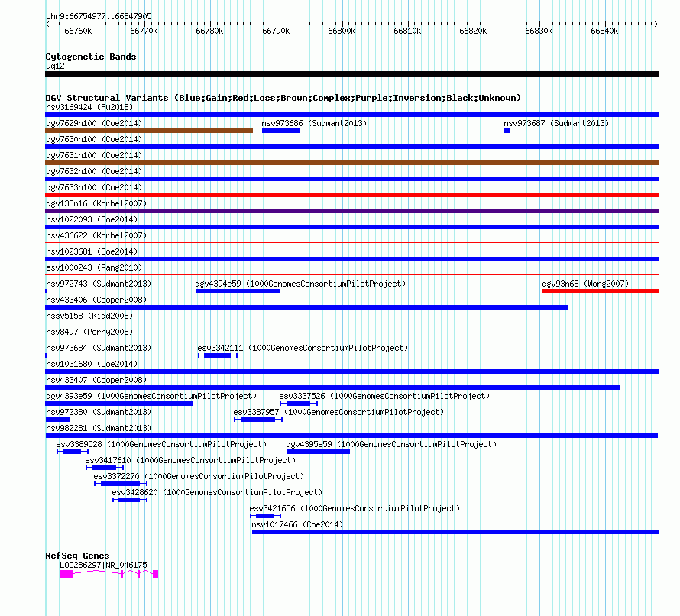Click the esv3421656 variant label
The height and width of the screenshot is (616, 680).
[x=355, y=508]
